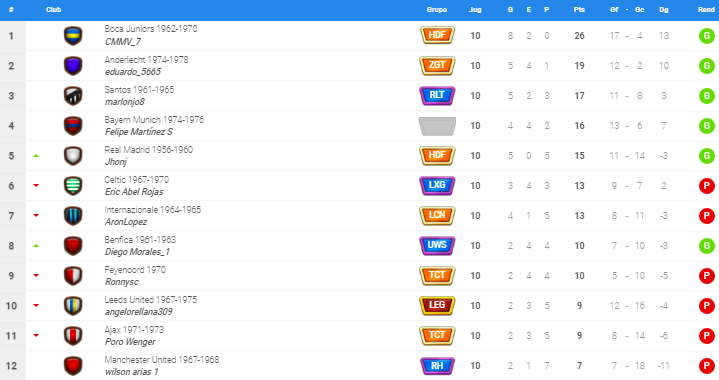Click the red P result indicator for Celtic
Viewport: 719px width, 380px height.
707,186
